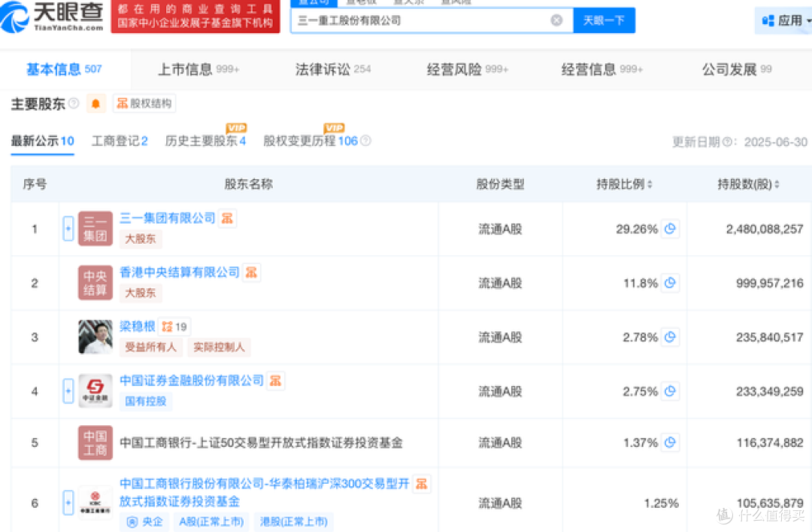
Task: Click 大股东 tag under 香港中央结算有限公司
Action: [141, 293]
